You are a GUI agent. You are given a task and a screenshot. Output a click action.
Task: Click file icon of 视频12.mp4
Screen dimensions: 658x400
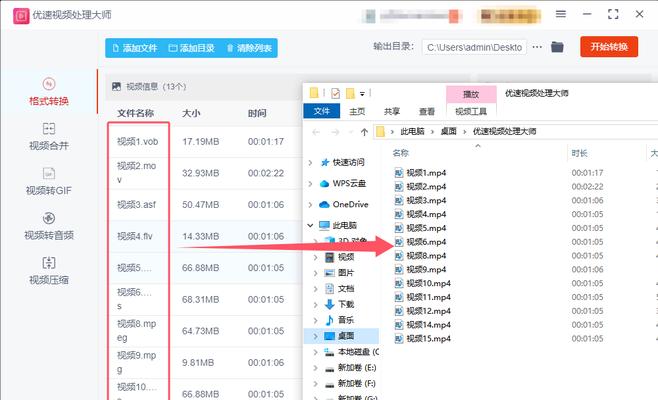399,311
